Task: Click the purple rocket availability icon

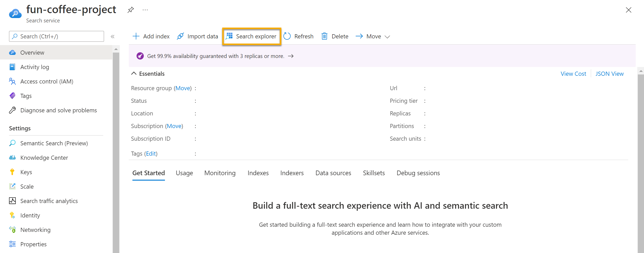Action: [x=140, y=56]
